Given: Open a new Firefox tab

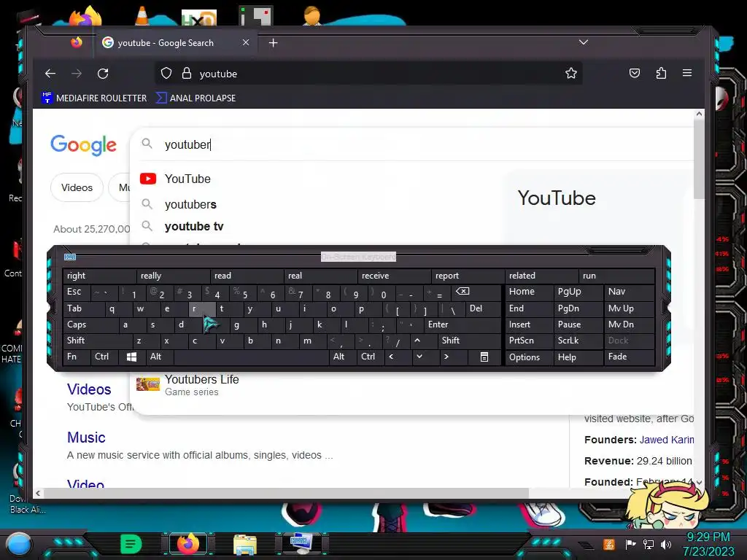Looking at the screenshot, I should tap(273, 43).
